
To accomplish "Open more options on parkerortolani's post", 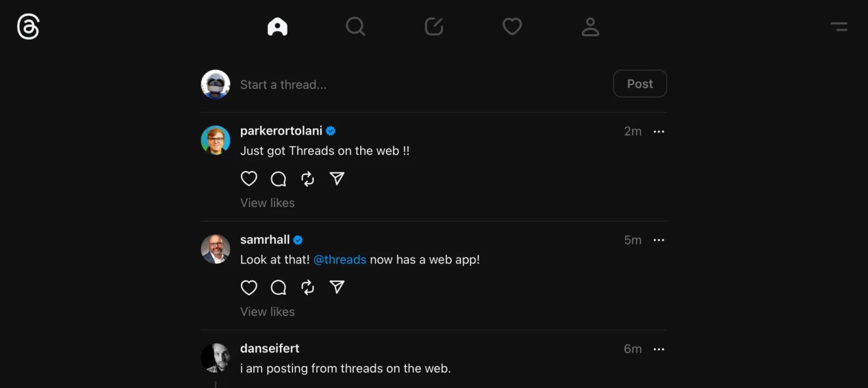I will pos(659,131).
